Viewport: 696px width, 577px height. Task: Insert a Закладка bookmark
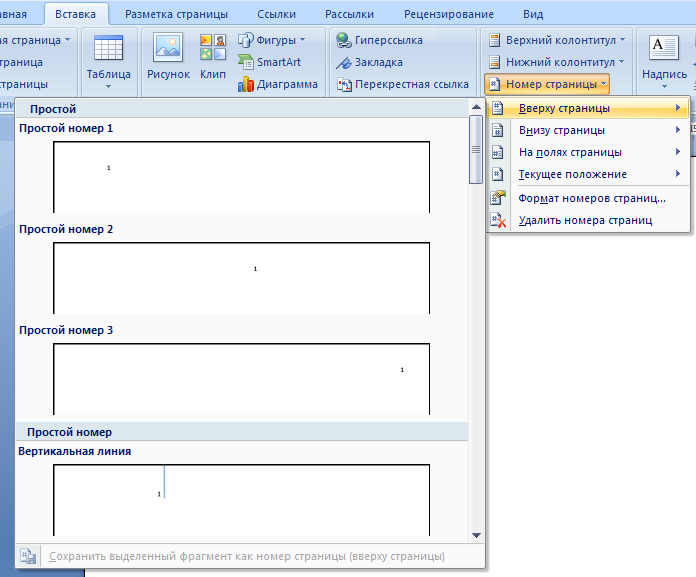pos(369,62)
